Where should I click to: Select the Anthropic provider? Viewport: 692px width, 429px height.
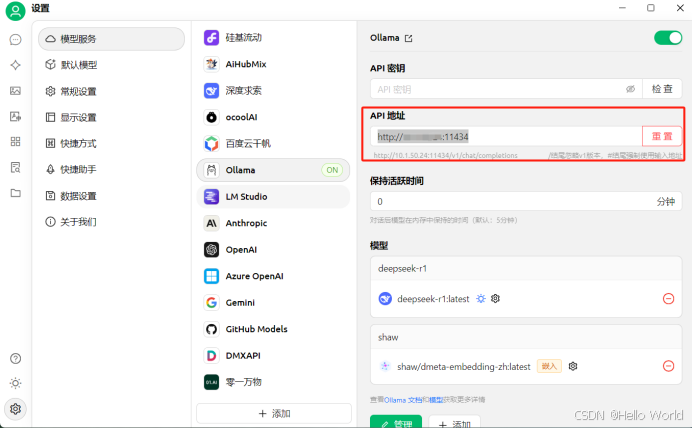point(273,223)
